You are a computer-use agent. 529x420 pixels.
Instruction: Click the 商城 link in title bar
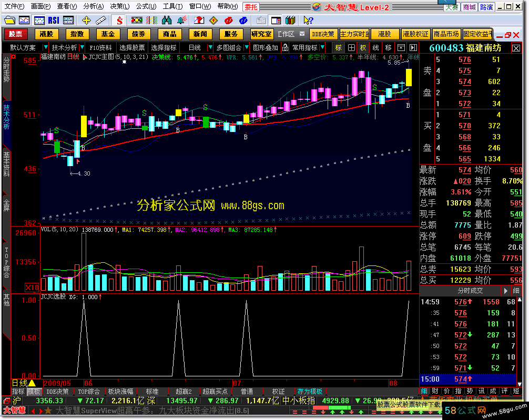tap(469, 7)
